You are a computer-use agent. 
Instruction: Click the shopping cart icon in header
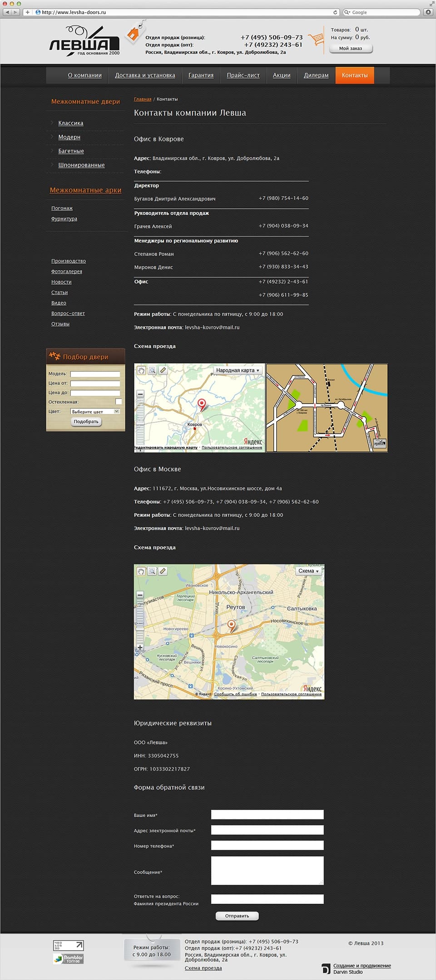[x=316, y=39]
